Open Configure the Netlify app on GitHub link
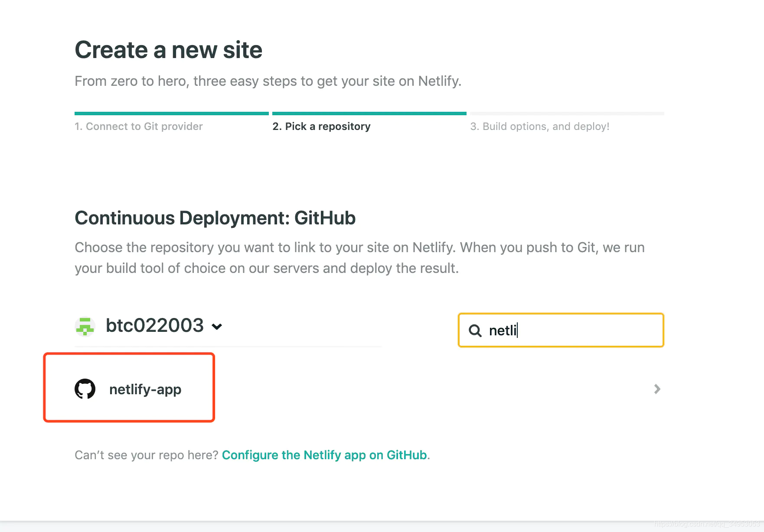Screen dimensions: 764x532 (324, 455)
